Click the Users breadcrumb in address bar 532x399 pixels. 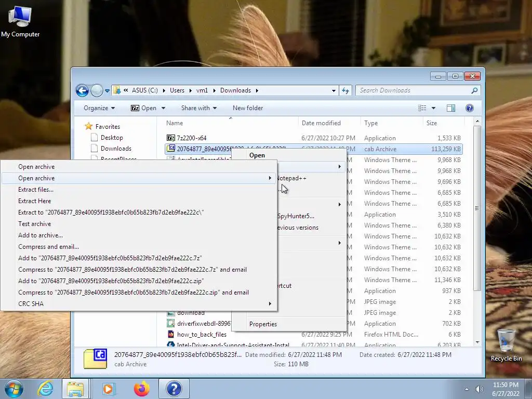pyautogui.click(x=177, y=90)
